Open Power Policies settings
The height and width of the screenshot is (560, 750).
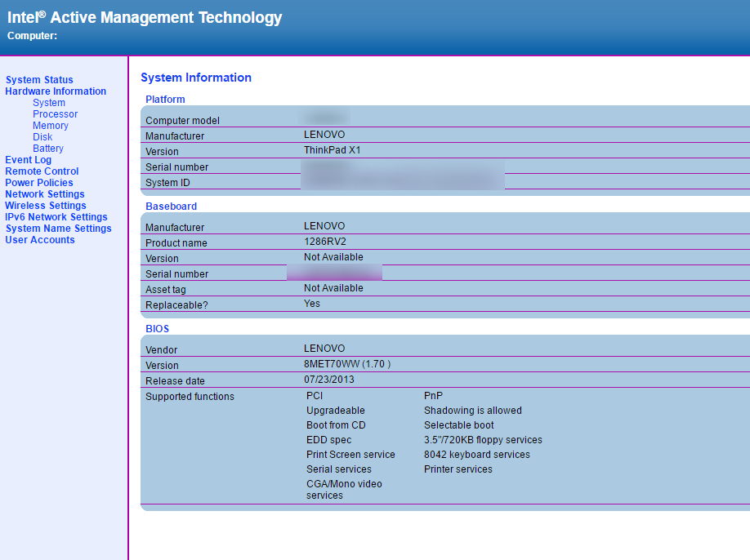(39, 183)
